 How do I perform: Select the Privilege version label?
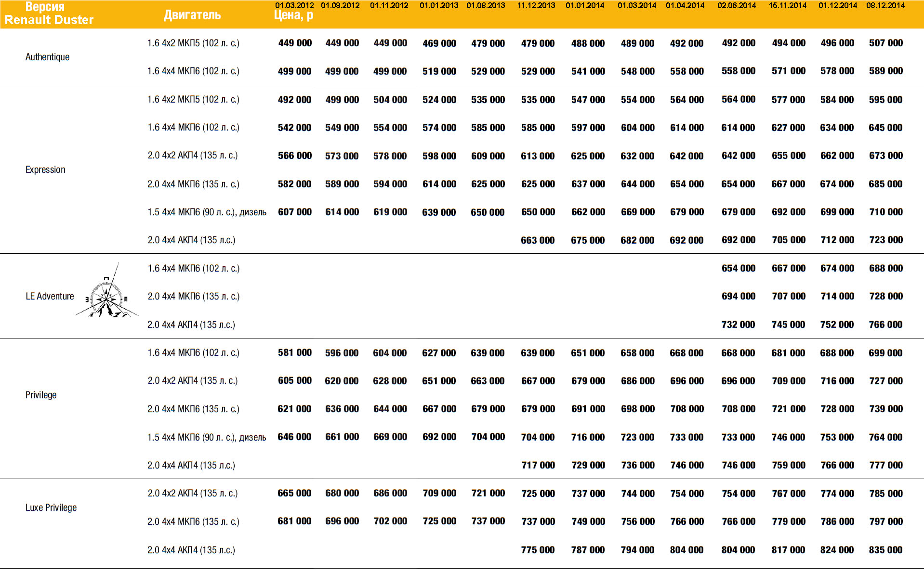[41, 395]
